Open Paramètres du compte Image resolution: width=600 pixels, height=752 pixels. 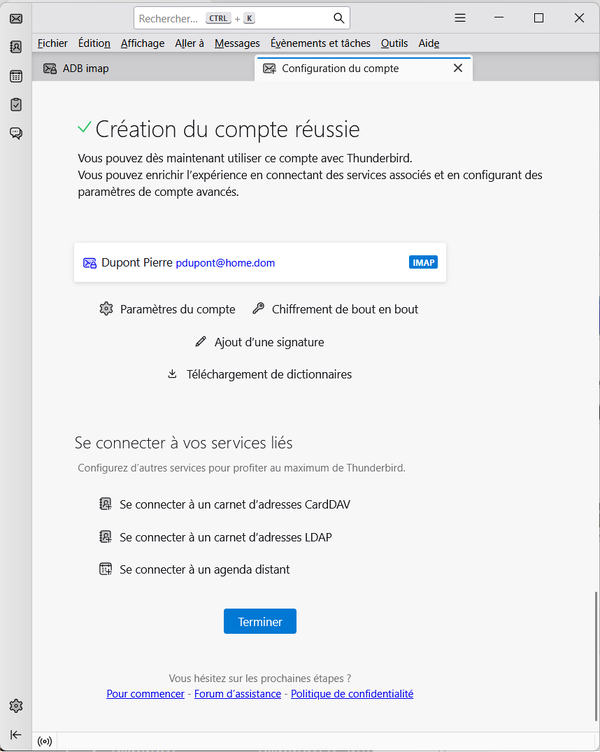point(177,310)
